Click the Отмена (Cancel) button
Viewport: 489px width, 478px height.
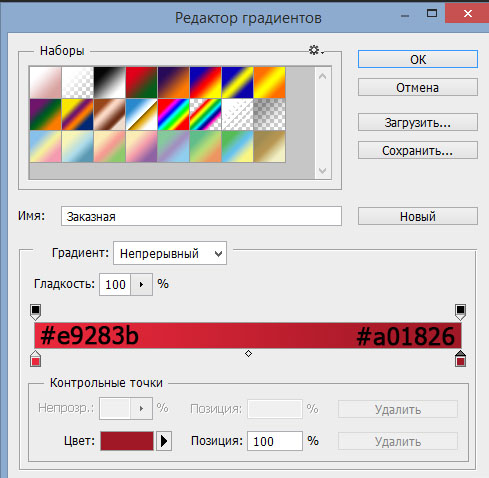tap(418, 87)
